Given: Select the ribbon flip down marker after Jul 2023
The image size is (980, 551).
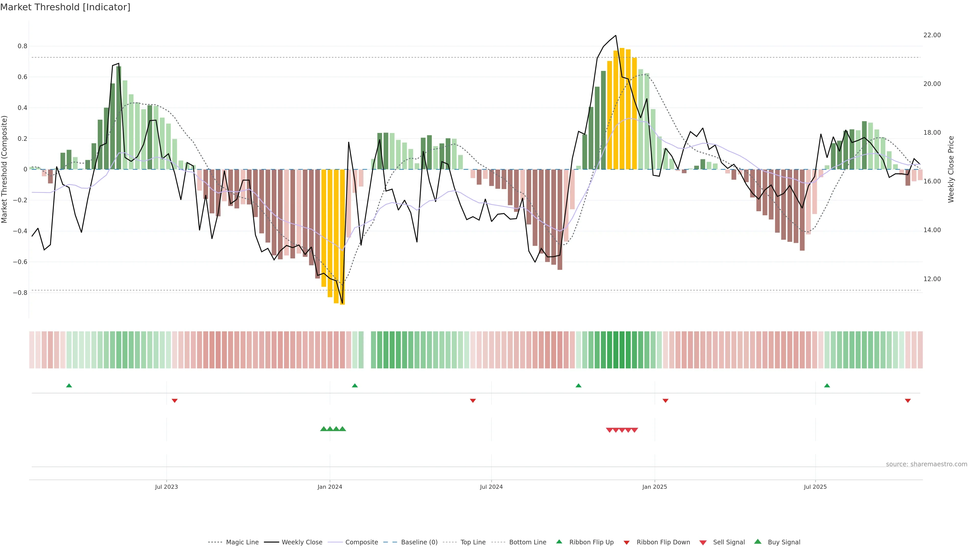Looking at the screenshot, I should pyautogui.click(x=175, y=401).
